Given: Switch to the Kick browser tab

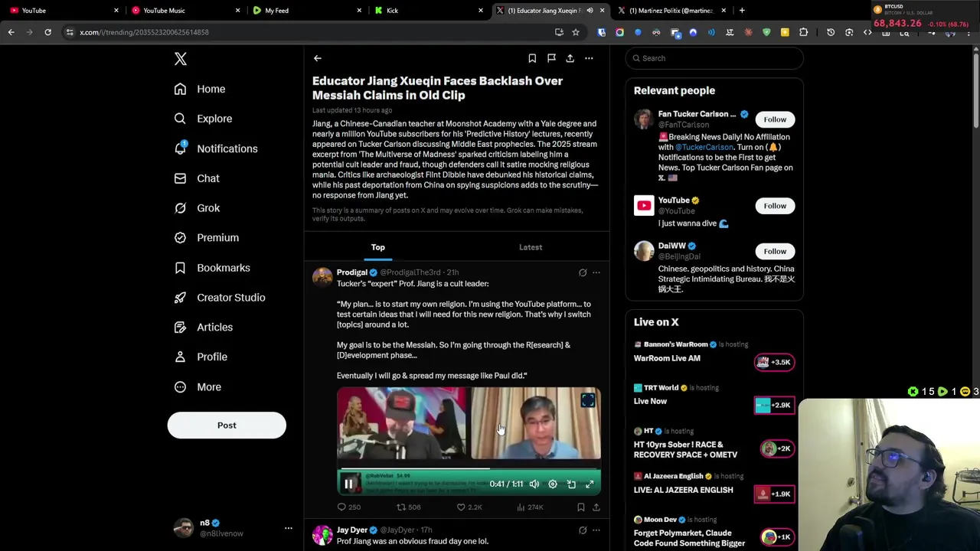Looking at the screenshot, I should [x=427, y=11].
